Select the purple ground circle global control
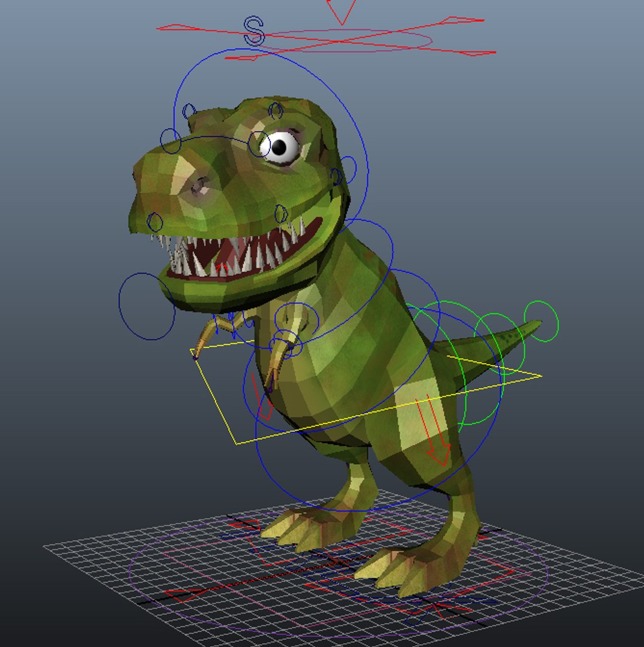Screen dimensions: 644x647 pyautogui.click(x=338, y=573)
